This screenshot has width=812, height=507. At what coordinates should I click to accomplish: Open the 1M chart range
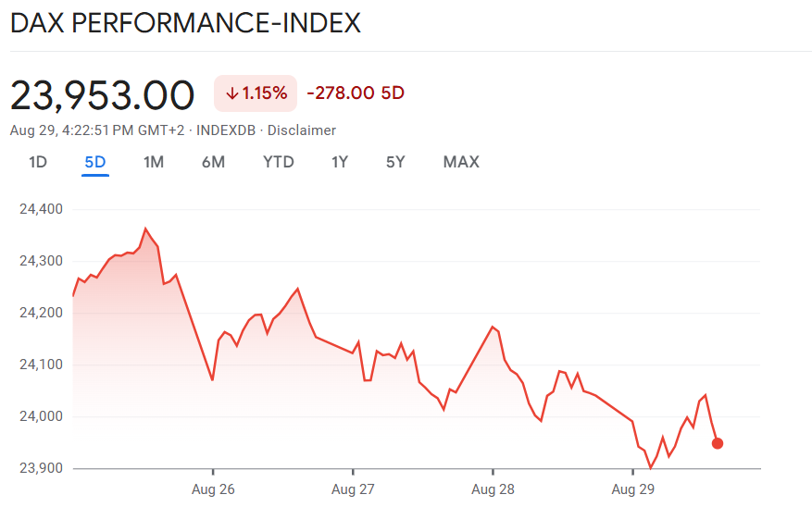pyautogui.click(x=154, y=162)
